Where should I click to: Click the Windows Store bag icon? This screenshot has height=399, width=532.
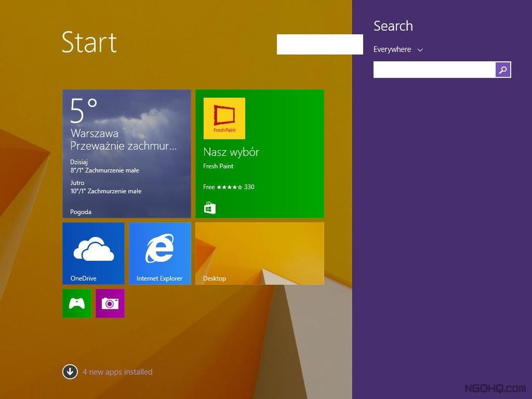coord(210,208)
